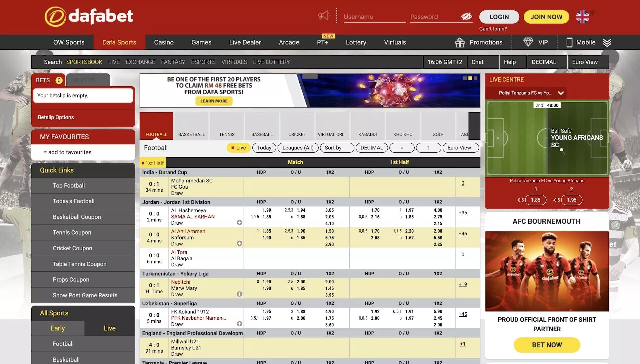The image size is (640, 364).
Task: Click the VIP diamond icon
Action: [528, 42]
